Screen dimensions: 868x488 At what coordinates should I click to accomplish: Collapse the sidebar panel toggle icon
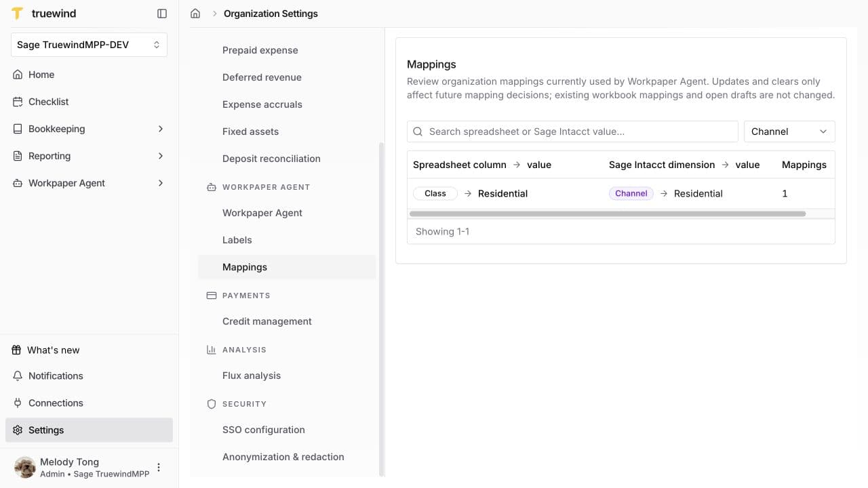[162, 14]
